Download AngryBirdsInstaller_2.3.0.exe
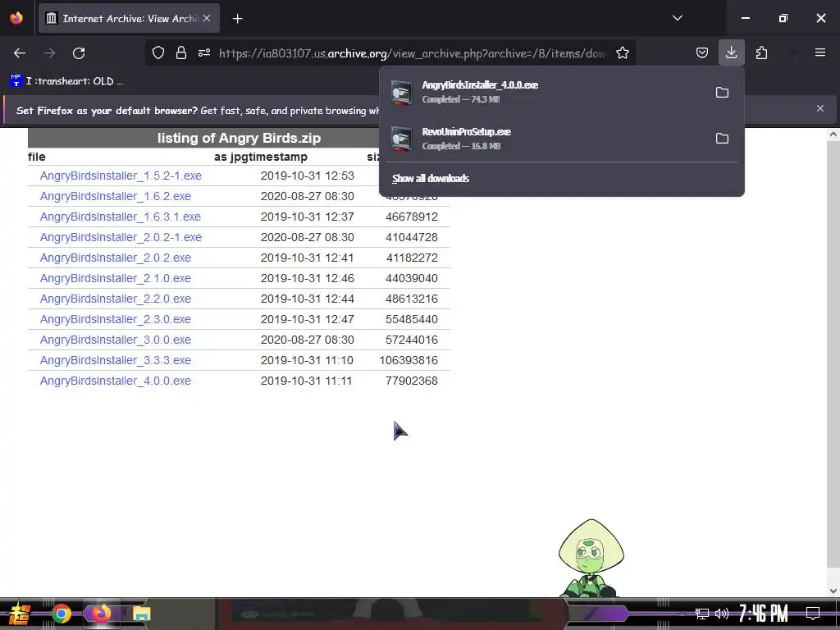 click(x=115, y=319)
